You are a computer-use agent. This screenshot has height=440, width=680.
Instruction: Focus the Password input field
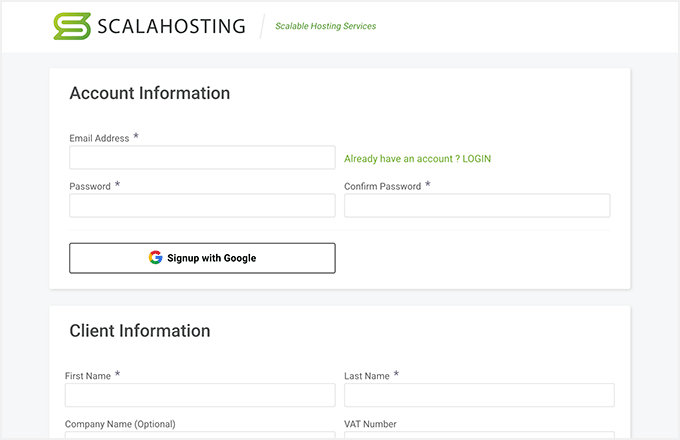pyautogui.click(x=202, y=205)
